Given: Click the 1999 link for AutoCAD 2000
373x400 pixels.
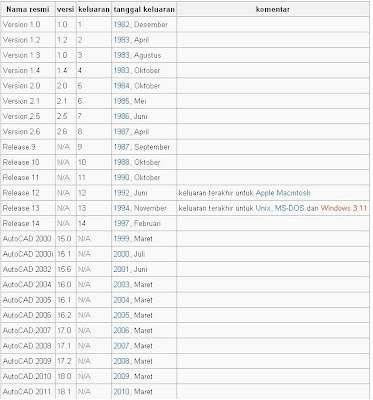Looking at the screenshot, I should (x=121, y=239).
